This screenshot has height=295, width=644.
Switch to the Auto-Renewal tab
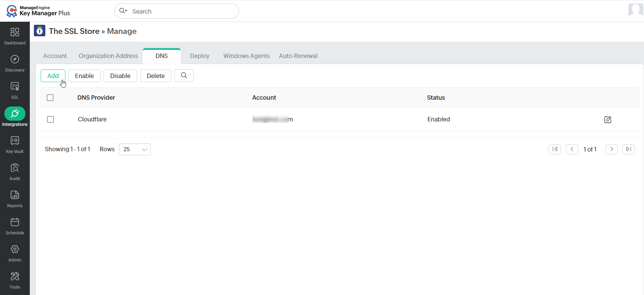pyautogui.click(x=298, y=56)
